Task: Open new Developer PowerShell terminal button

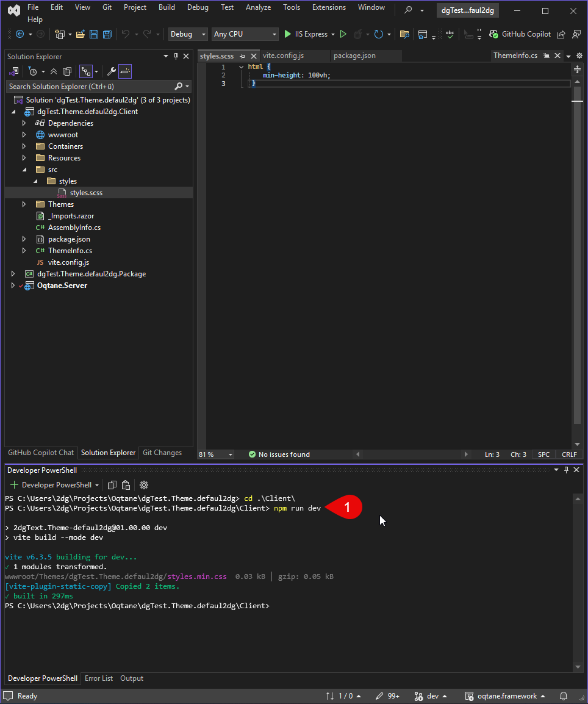Action: tap(51, 485)
